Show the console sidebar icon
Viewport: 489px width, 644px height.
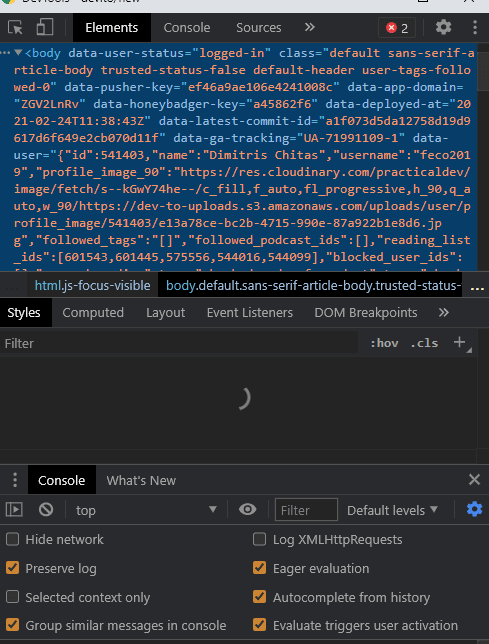(14, 510)
